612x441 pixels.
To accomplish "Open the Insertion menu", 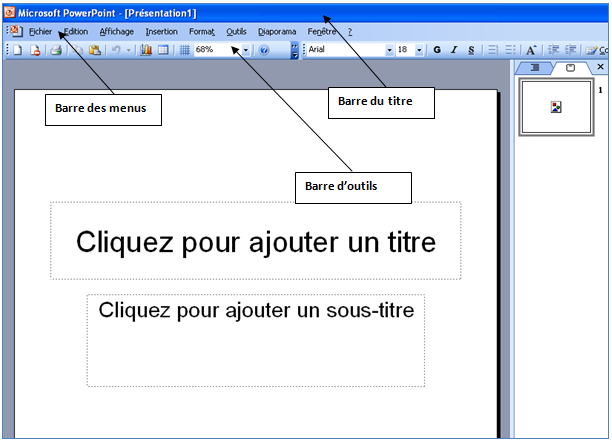I will (161, 32).
